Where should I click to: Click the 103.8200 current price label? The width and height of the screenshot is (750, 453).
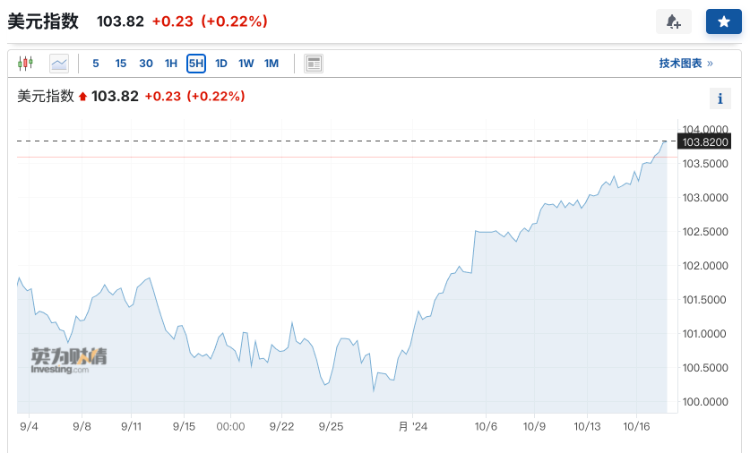706,142
